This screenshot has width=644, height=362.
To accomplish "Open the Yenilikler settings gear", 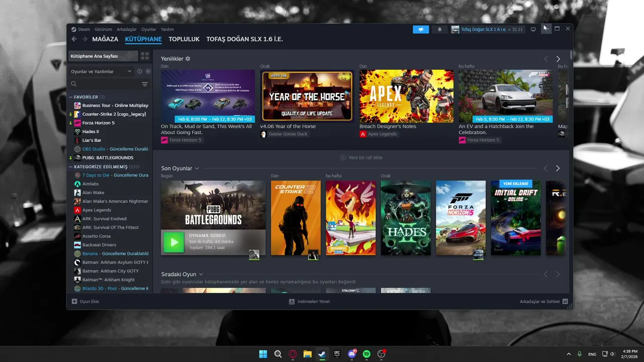I will [188, 59].
